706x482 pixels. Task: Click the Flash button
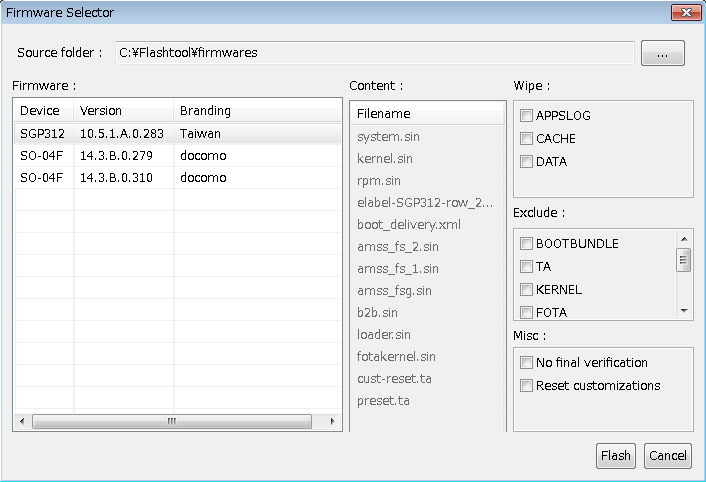[x=615, y=456]
